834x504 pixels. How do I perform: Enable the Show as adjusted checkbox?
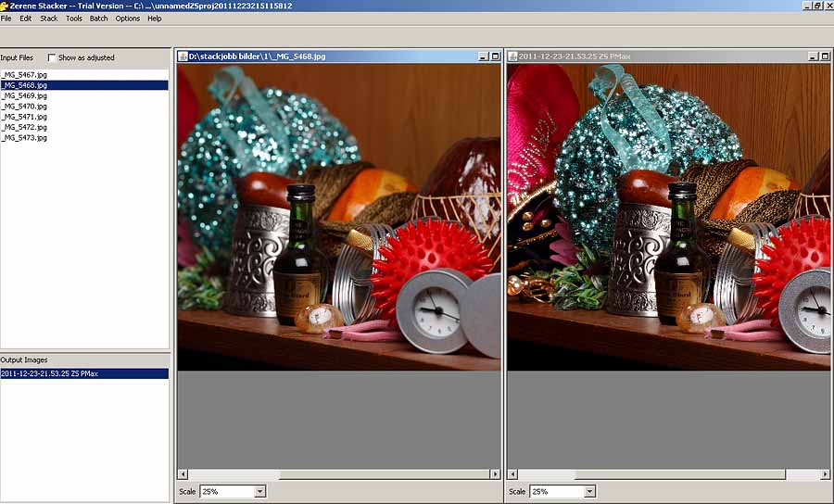(52, 57)
